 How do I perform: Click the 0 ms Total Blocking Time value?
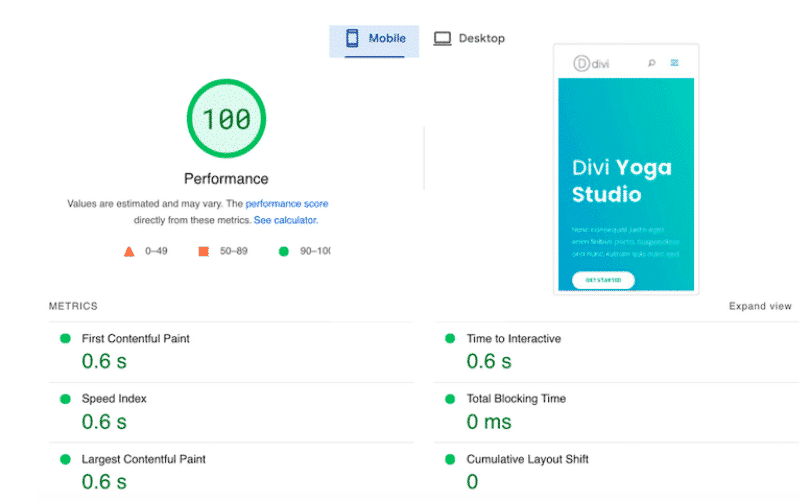(488, 422)
